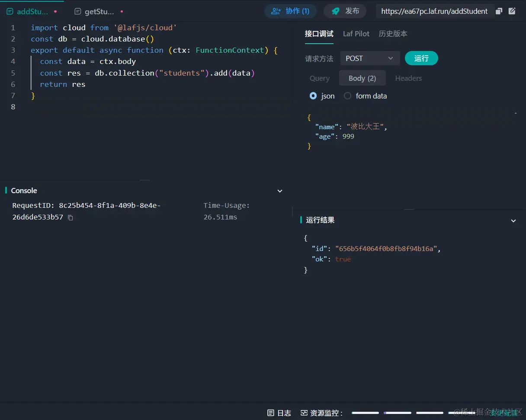This screenshot has height=420, width=526.
Task: Click the Time-Usage 26.511ms text
Action: click(x=227, y=211)
